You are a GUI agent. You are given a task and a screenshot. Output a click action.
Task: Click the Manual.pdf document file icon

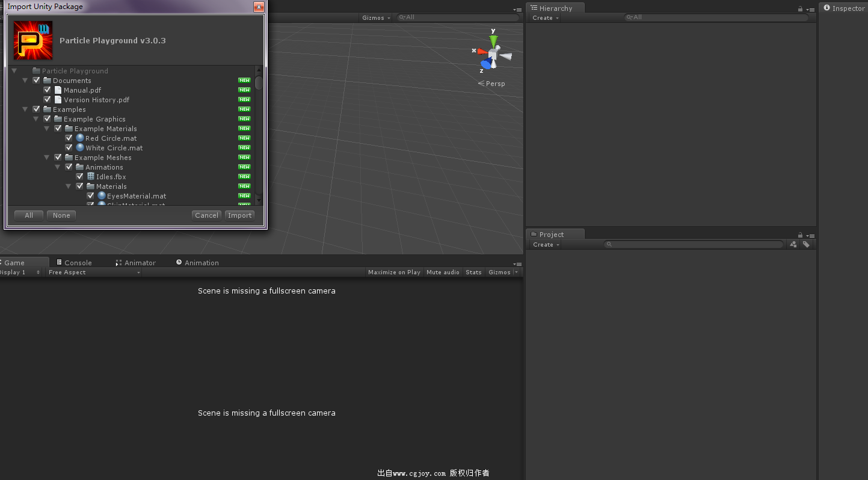point(58,90)
